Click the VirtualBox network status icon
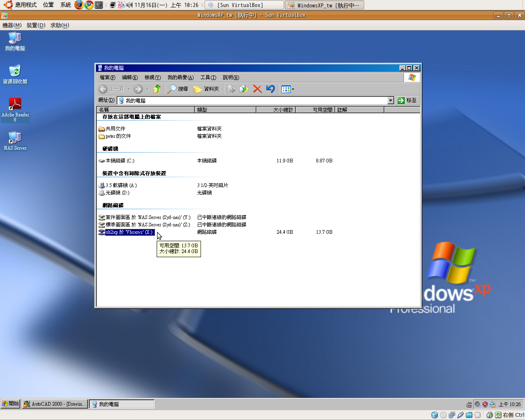The image size is (525, 420). (452, 415)
